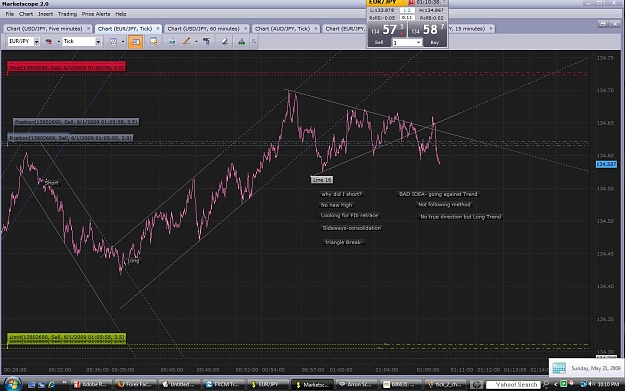Click the chart type icon beside symbol box
Image resolution: width=625 pixels, height=391 pixels.
(x=49, y=41)
